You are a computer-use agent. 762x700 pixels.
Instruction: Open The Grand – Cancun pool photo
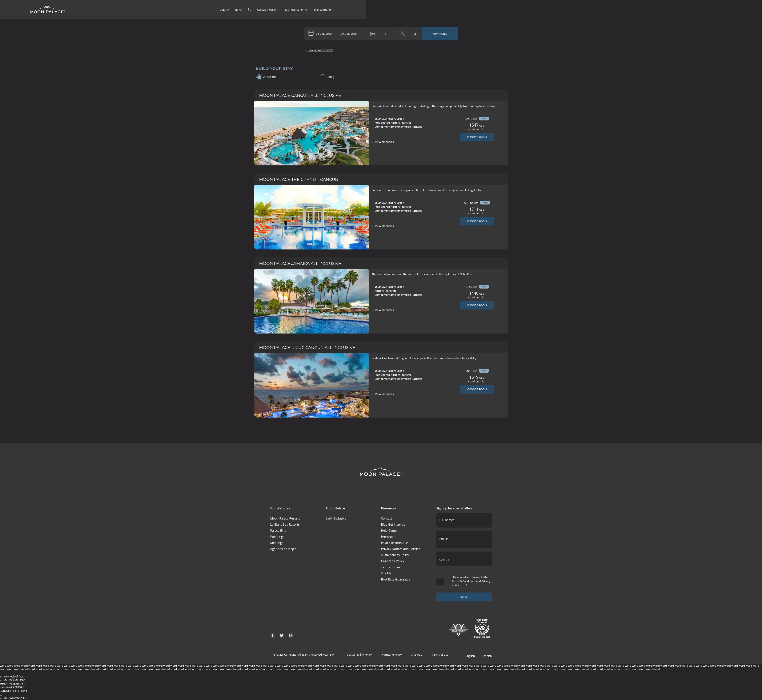[311, 217]
